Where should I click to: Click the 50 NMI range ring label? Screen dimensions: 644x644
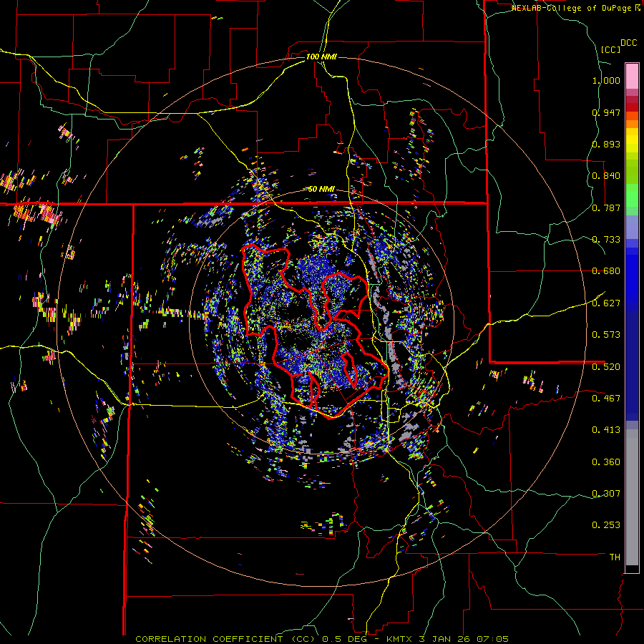pos(321,189)
